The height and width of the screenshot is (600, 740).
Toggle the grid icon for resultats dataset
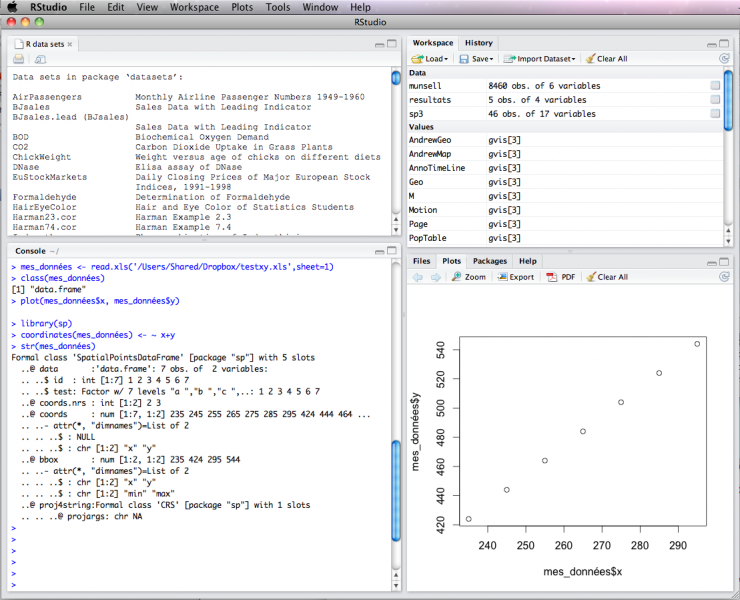(714, 100)
